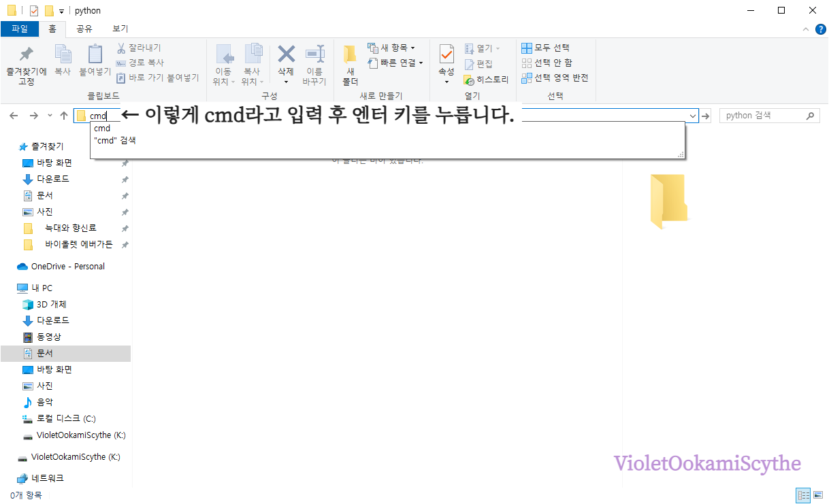Viewport: 829px width, 504px height.
Task: Choose the "cmd" 검색 suggestion
Action: pyautogui.click(x=115, y=141)
